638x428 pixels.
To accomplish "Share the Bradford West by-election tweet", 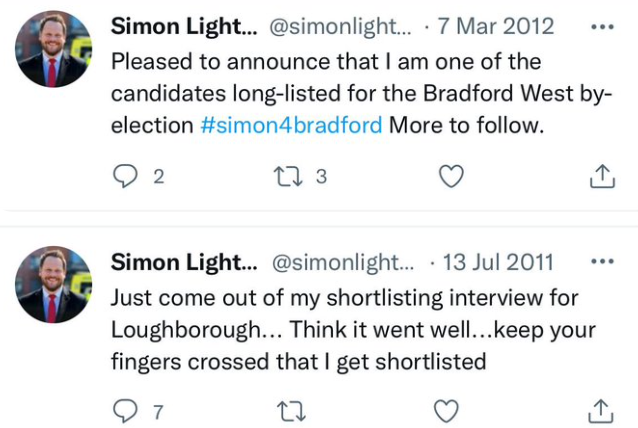I will click(x=601, y=177).
